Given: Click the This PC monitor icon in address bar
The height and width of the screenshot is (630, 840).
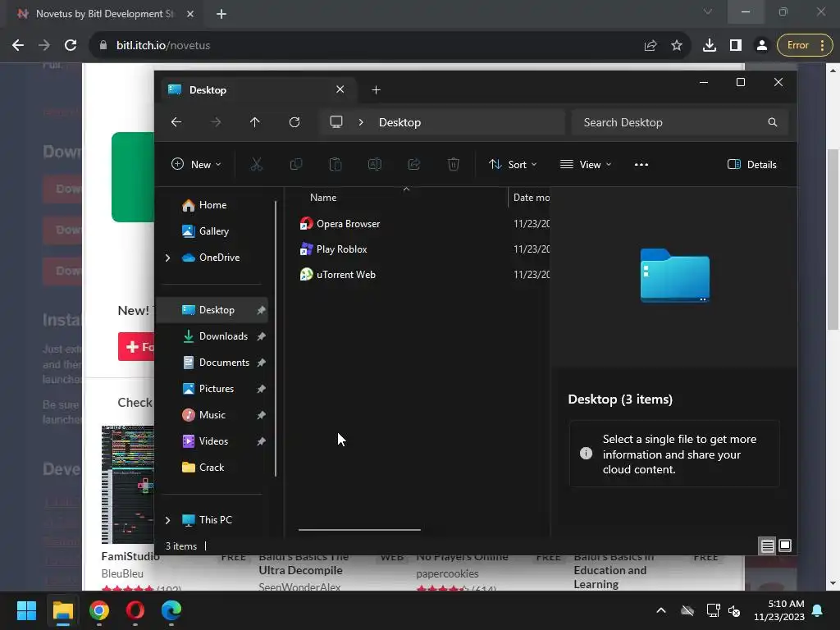Looking at the screenshot, I should coord(336,122).
